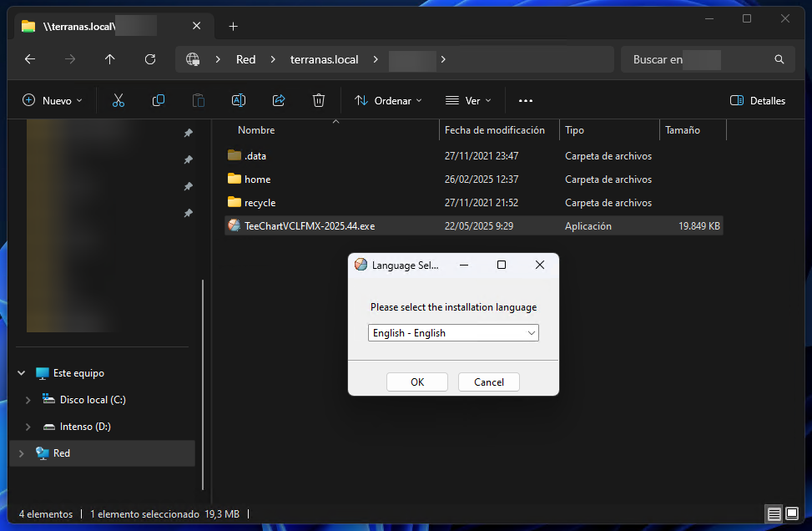Open a new tab with plus button
Screen dimensions: 812x531
tap(233, 27)
